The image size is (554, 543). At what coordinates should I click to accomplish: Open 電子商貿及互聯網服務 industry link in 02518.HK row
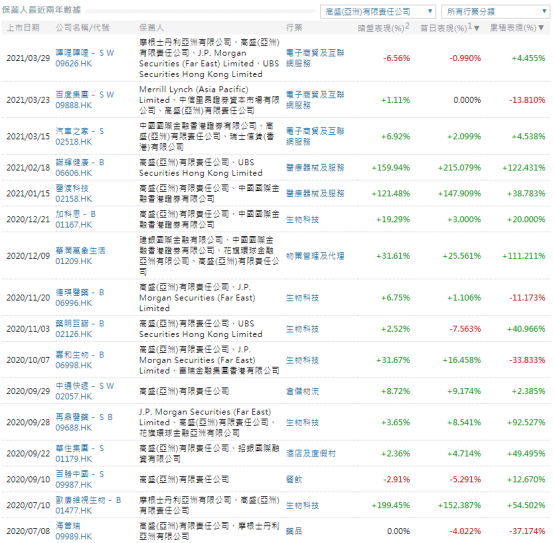tap(315, 136)
